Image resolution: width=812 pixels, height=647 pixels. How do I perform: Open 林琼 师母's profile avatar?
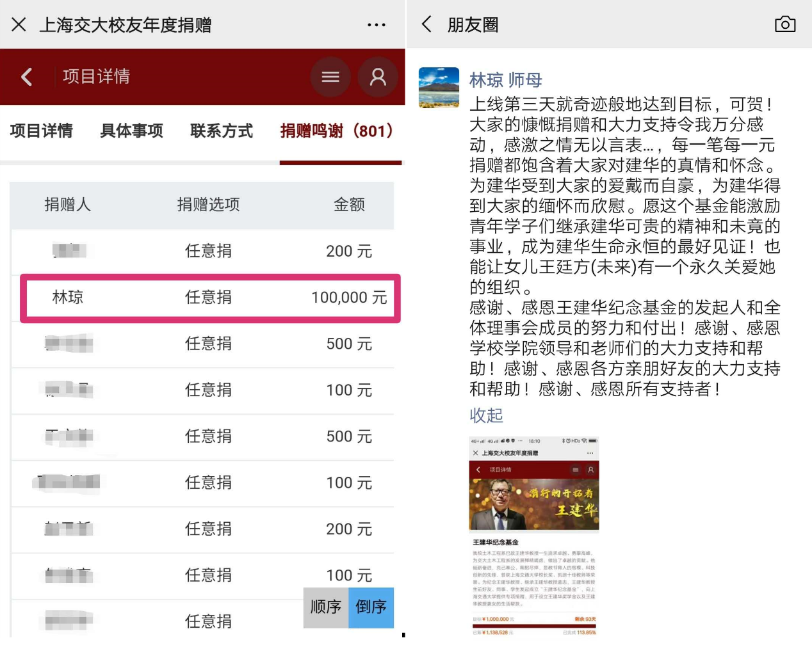(x=439, y=88)
